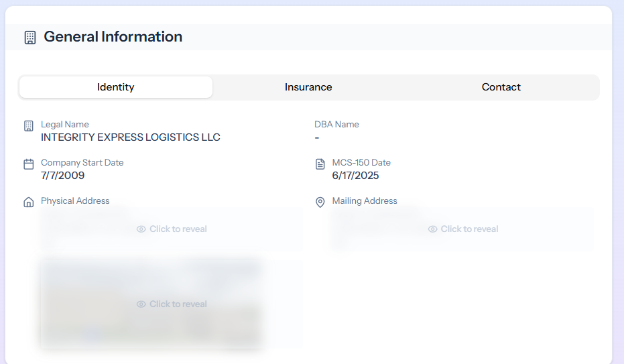Click the DBA Name label
Image resolution: width=624 pixels, height=364 pixels.
pos(336,125)
